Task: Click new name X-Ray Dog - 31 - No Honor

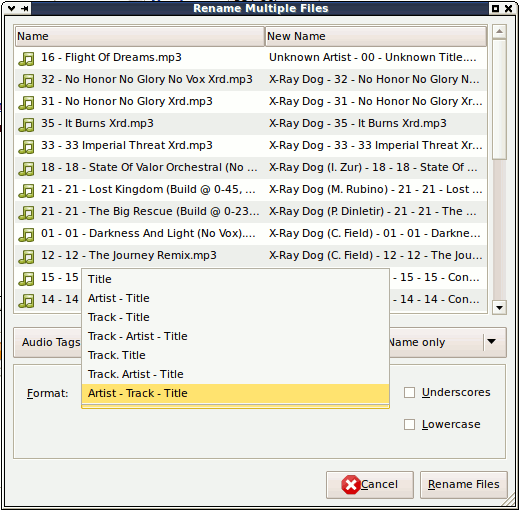Action: point(376,101)
